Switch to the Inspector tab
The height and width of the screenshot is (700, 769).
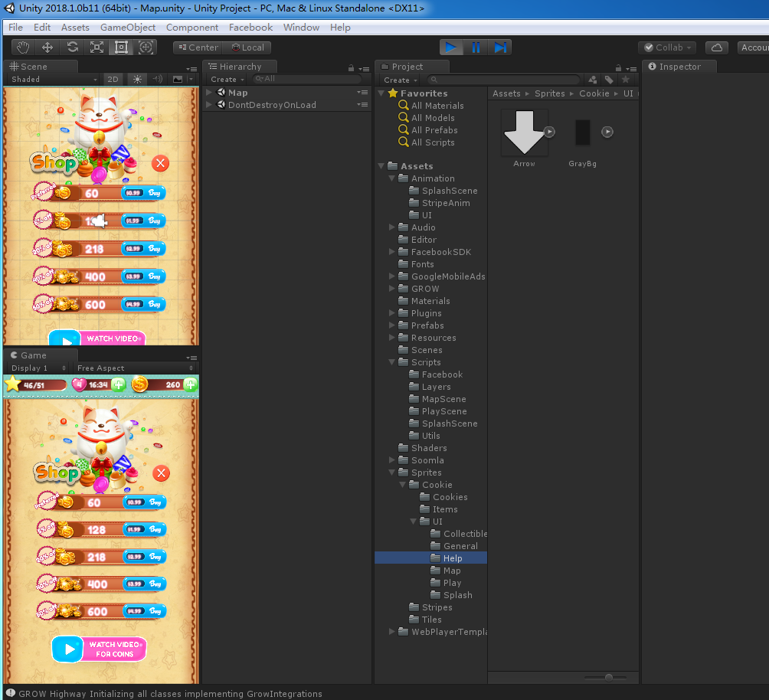pyautogui.click(x=679, y=67)
